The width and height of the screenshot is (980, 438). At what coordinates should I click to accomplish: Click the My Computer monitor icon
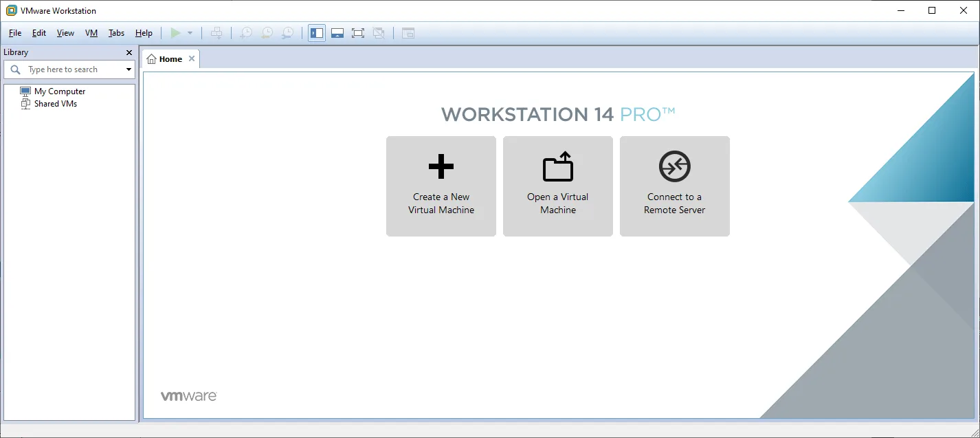25,91
